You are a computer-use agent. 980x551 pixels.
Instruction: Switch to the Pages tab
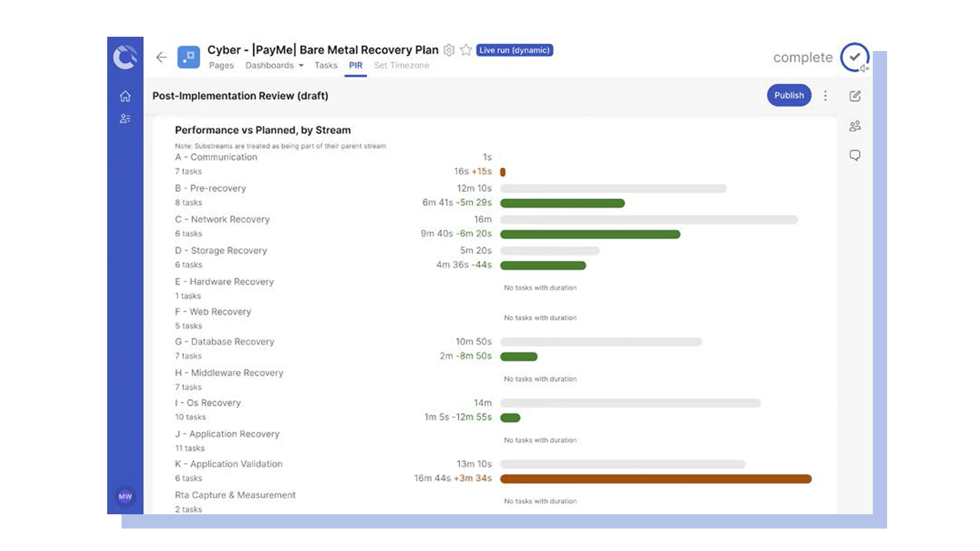coord(221,65)
